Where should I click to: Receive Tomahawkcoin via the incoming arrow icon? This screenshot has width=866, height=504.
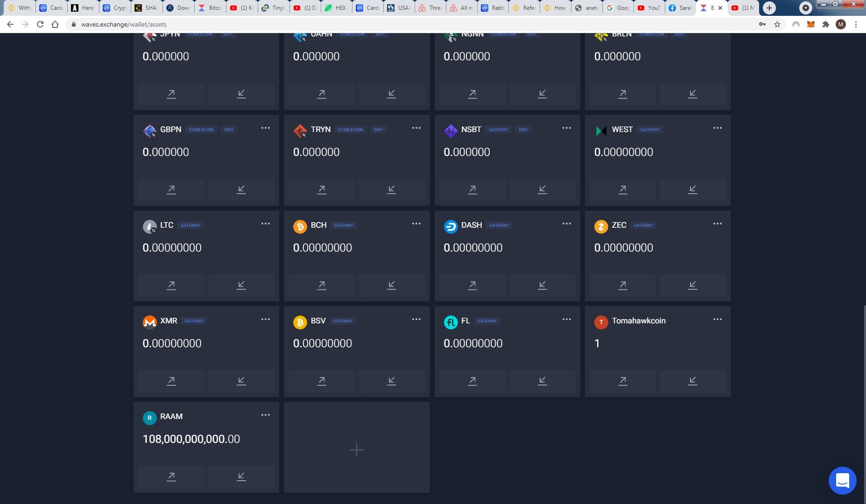(693, 381)
